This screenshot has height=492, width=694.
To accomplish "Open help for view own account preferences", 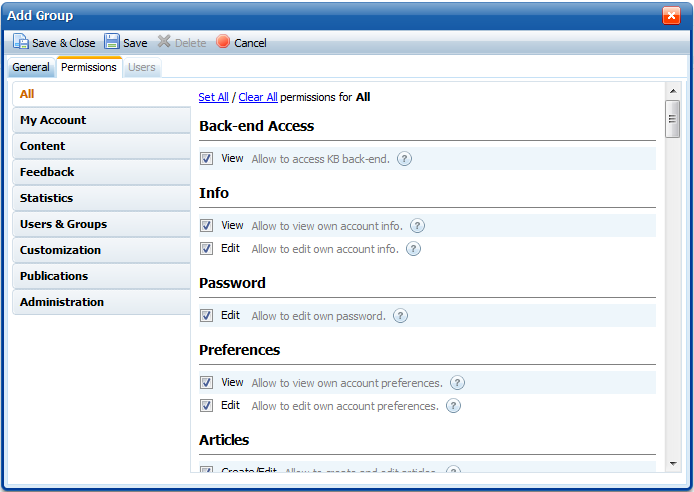I will [x=457, y=383].
